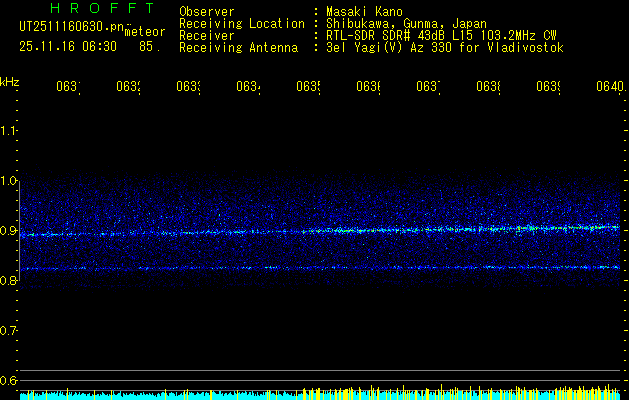Click the 1.0 kHz axis label
Viewport: 629px width, 400px height.
[x=8, y=181]
